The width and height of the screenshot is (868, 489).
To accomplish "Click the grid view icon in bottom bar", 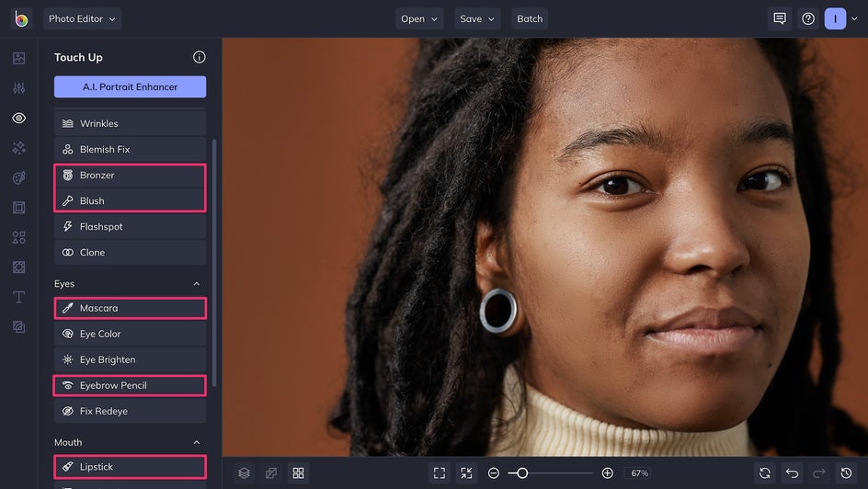I will tap(298, 473).
